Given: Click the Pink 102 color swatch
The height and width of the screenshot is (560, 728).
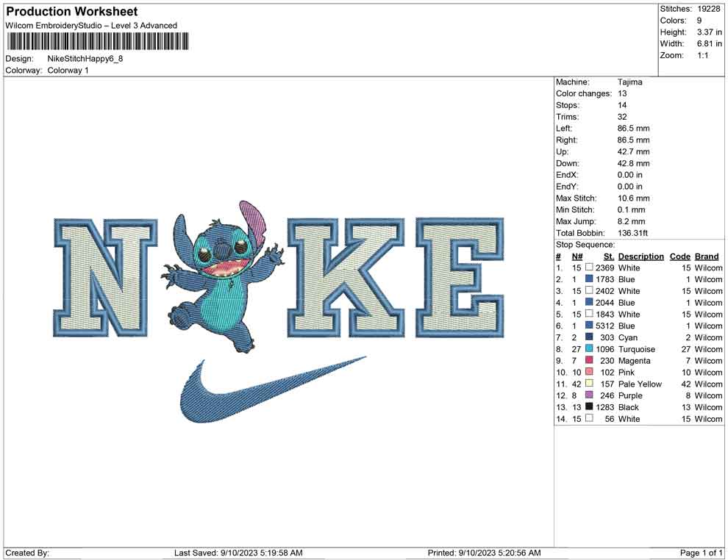Looking at the screenshot, I should (x=589, y=372).
